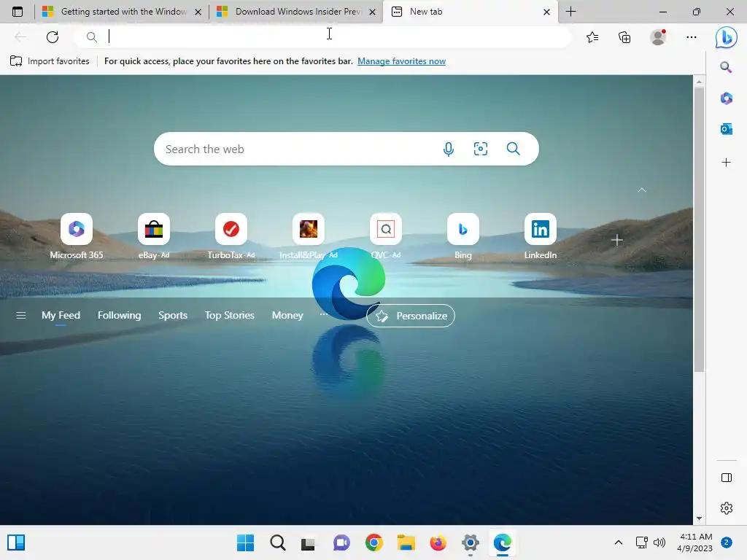Toggle the sidebar visibility icon

[726, 478]
